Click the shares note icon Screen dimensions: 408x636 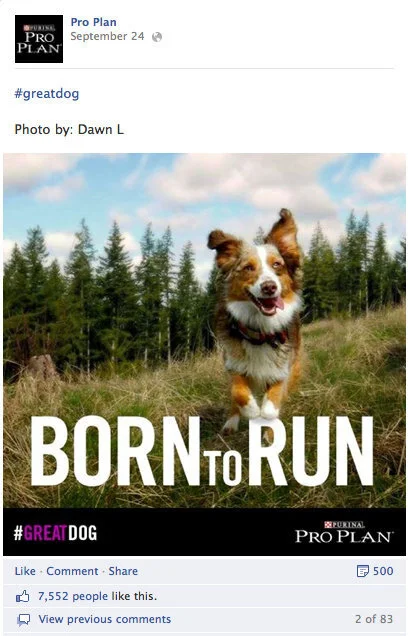[362, 571]
